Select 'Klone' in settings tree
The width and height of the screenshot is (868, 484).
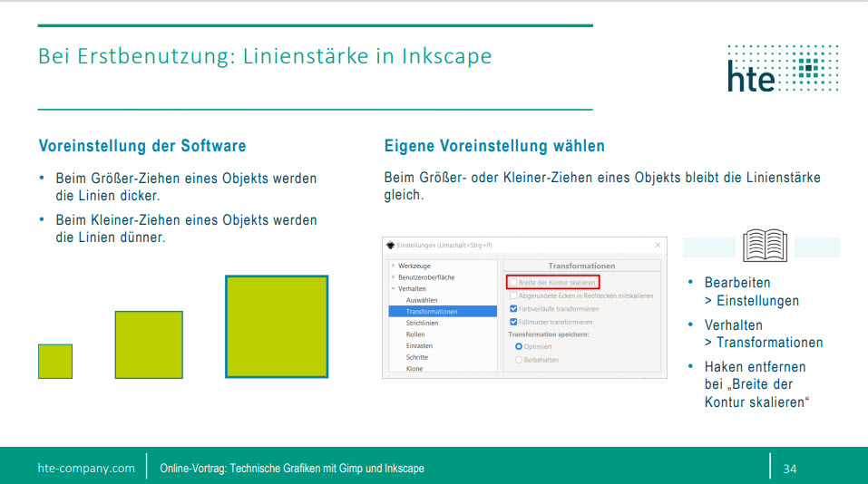414,368
